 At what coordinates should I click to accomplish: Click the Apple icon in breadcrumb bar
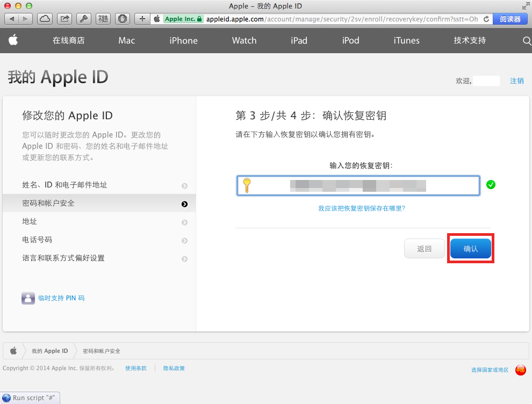(x=13, y=351)
